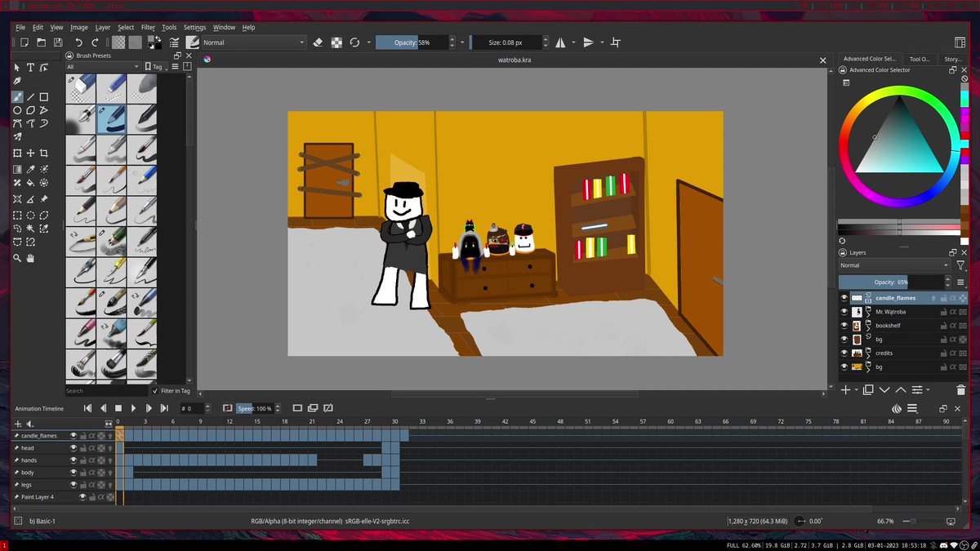Screen dimensions: 980x551
Task: Expand the credits group layer
Action: [x=868, y=357]
